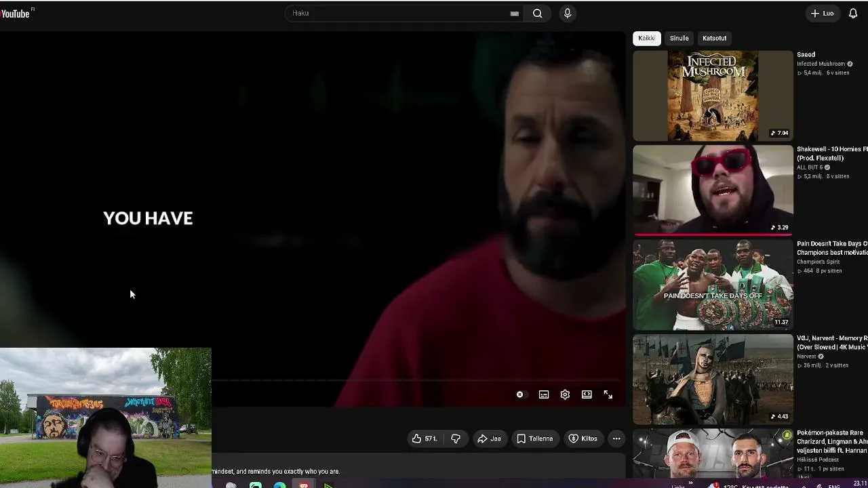Switch to the Sinulle filter chip
The image size is (868, 488).
(679, 38)
